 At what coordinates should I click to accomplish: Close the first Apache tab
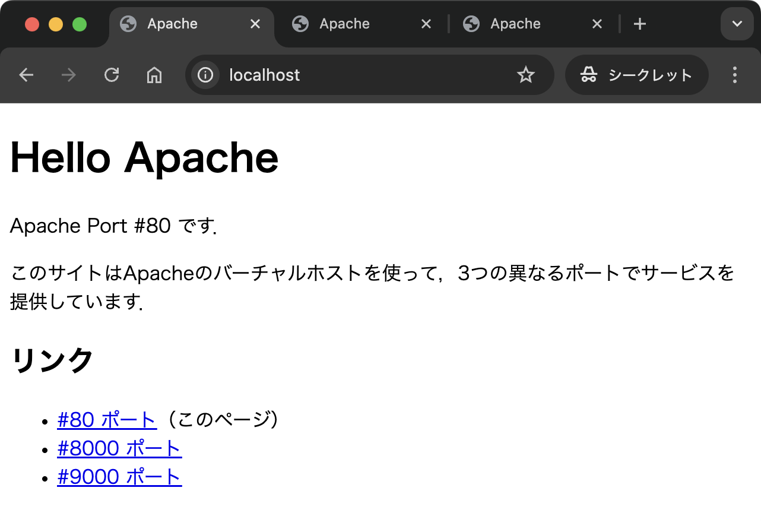[255, 24]
